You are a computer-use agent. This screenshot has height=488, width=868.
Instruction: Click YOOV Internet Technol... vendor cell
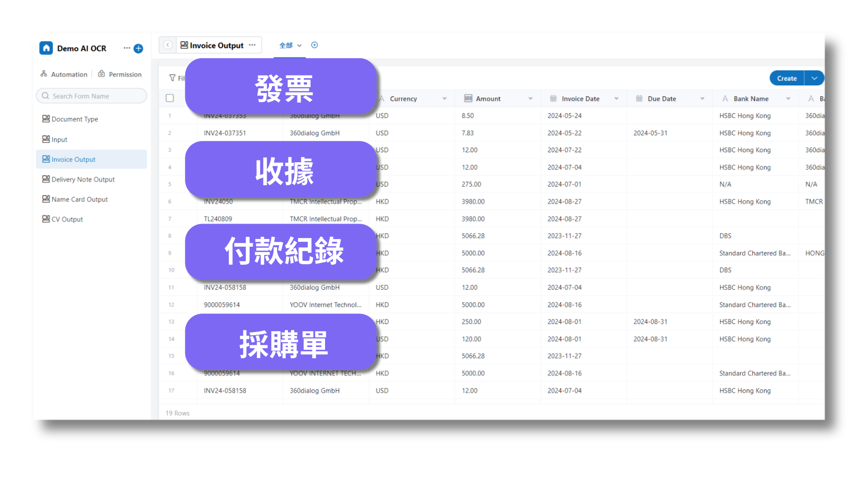pos(325,305)
